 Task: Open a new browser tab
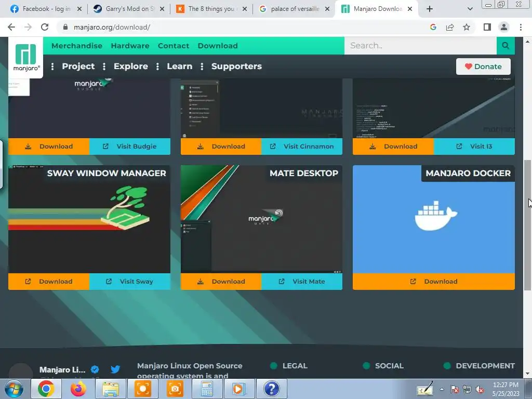tap(430, 9)
